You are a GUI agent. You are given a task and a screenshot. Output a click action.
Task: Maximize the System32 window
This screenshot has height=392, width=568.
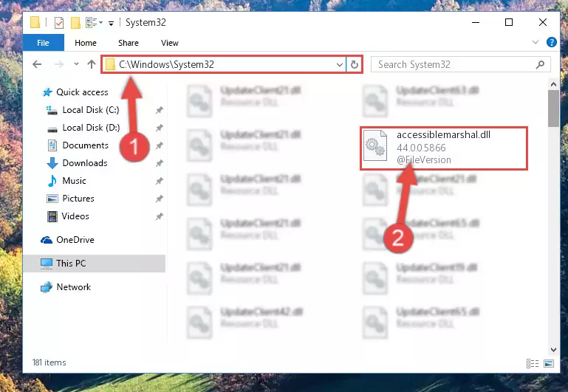click(x=509, y=22)
